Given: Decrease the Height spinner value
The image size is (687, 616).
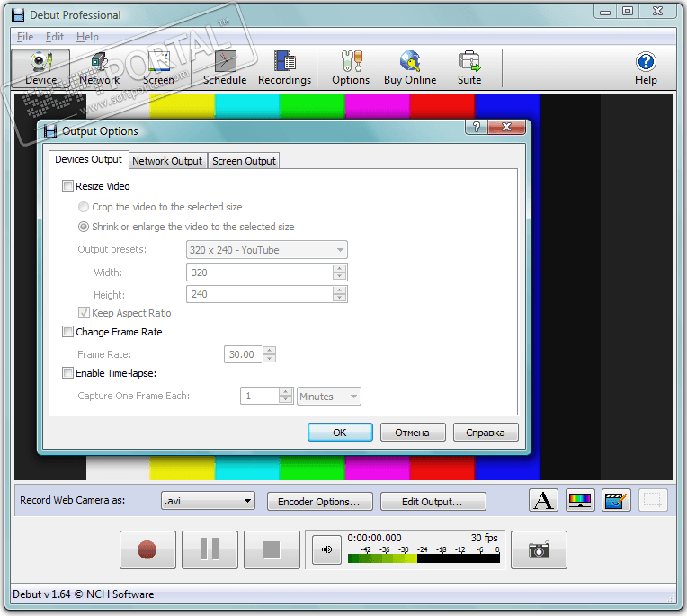Looking at the screenshot, I should [339, 298].
